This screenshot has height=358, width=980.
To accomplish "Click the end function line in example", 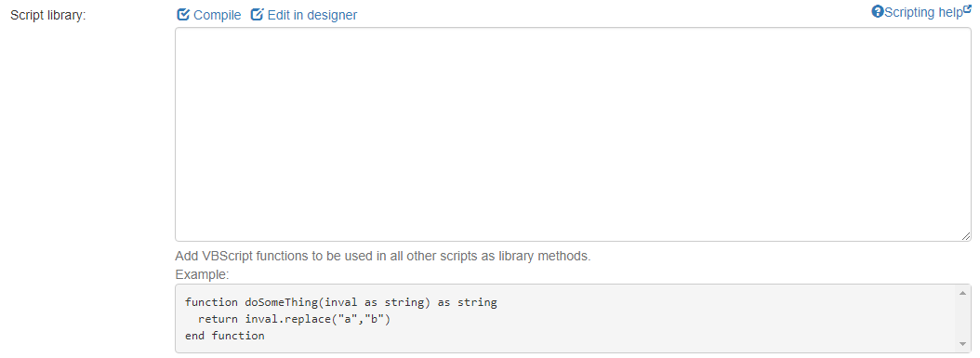I will [224, 336].
